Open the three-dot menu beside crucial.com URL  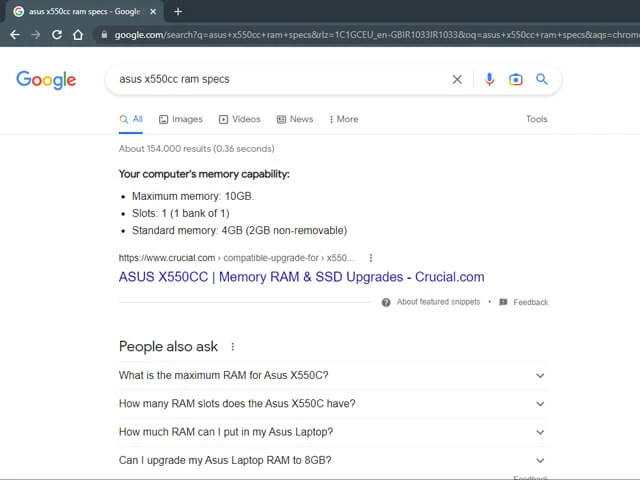pyautogui.click(x=371, y=258)
